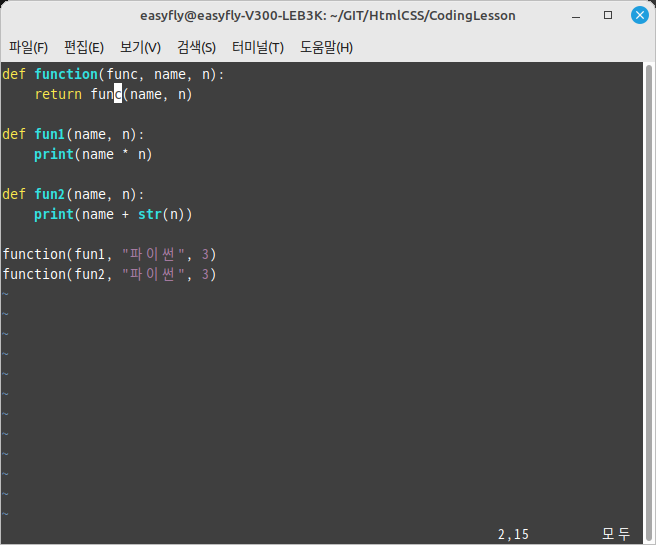Open the 터미널(T) menu
The image size is (656, 545).
click(x=258, y=47)
